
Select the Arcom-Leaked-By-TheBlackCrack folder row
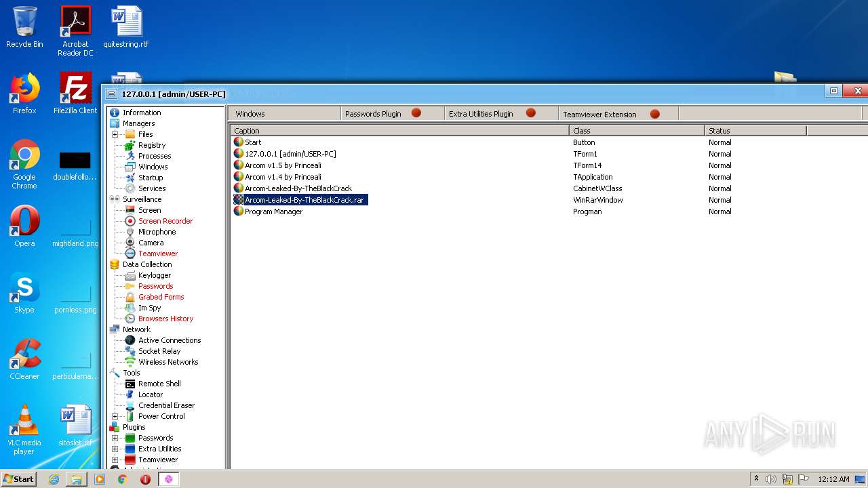[x=548, y=188]
